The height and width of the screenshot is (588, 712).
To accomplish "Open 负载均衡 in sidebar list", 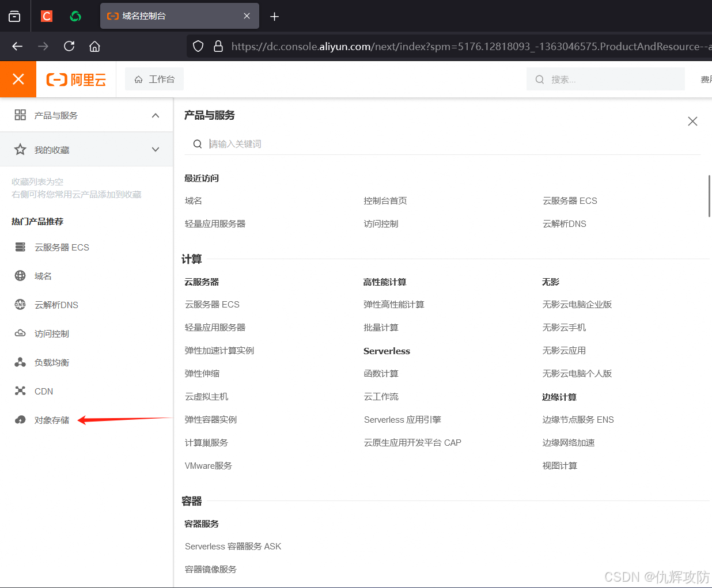I will coord(52,362).
